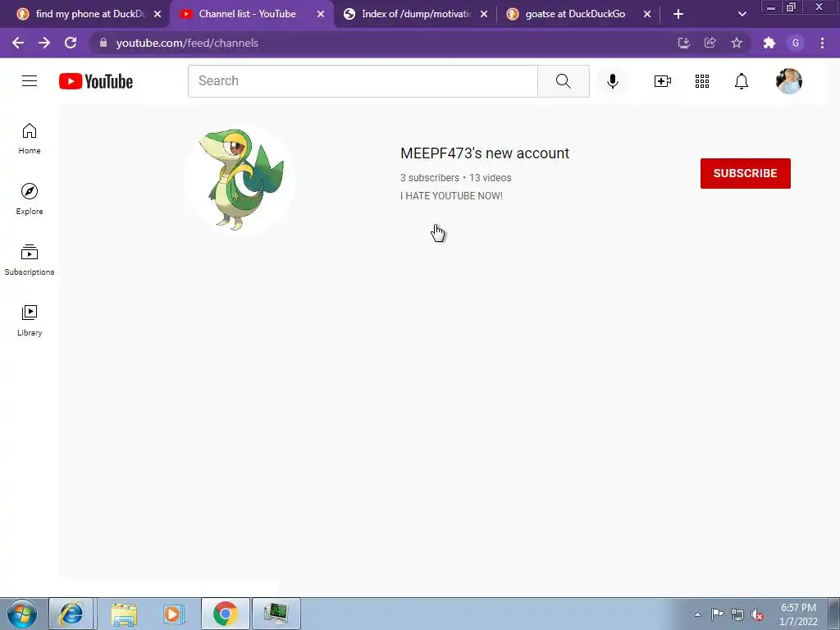Screen dimensions: 840x630
Task: Click the Action Center flag tray icon
Action: [x=717, y=614]
